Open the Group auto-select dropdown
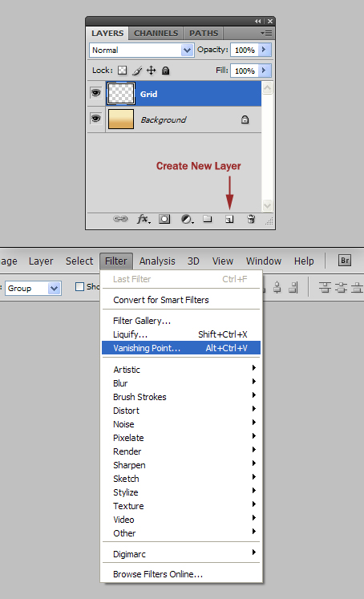Viewport: 364px width, 599px height. pos(33,288)
